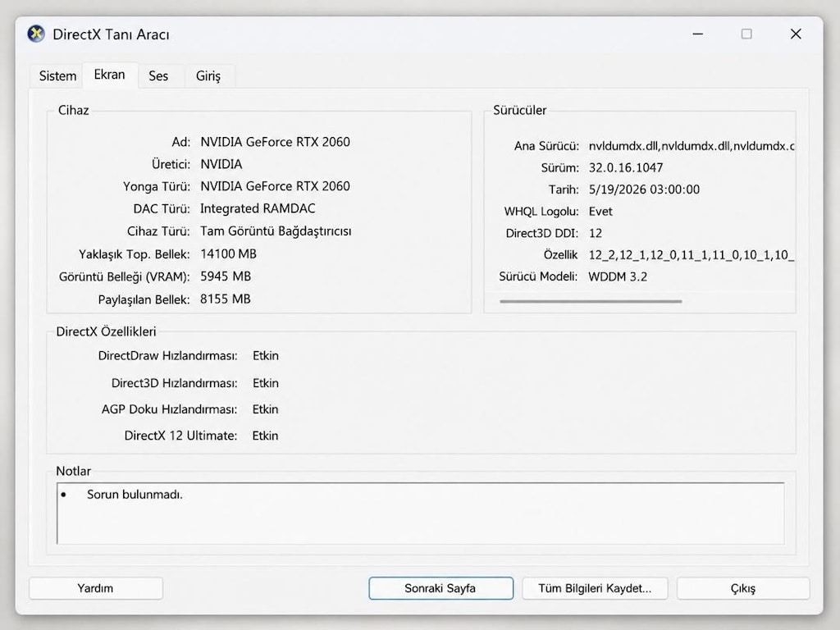
Task: Go to the Giriş tab
Action: (208, 76)
